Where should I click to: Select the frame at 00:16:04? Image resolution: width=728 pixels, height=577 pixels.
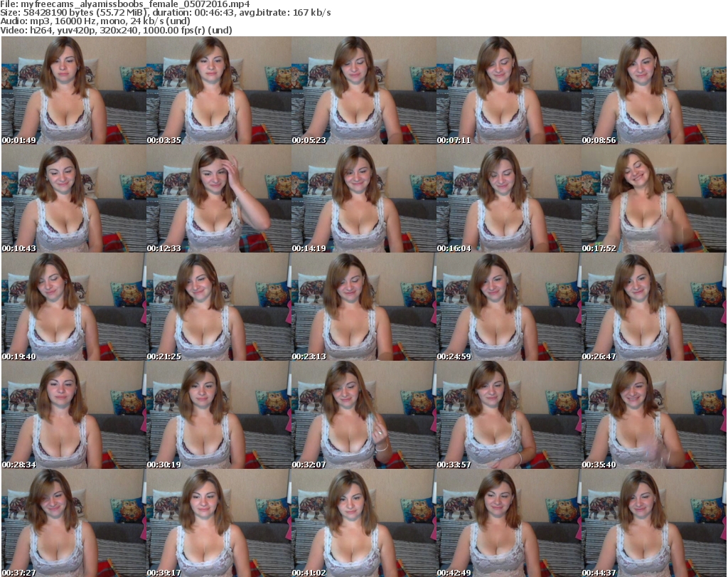pyautogui.click(x=508, y=198)
